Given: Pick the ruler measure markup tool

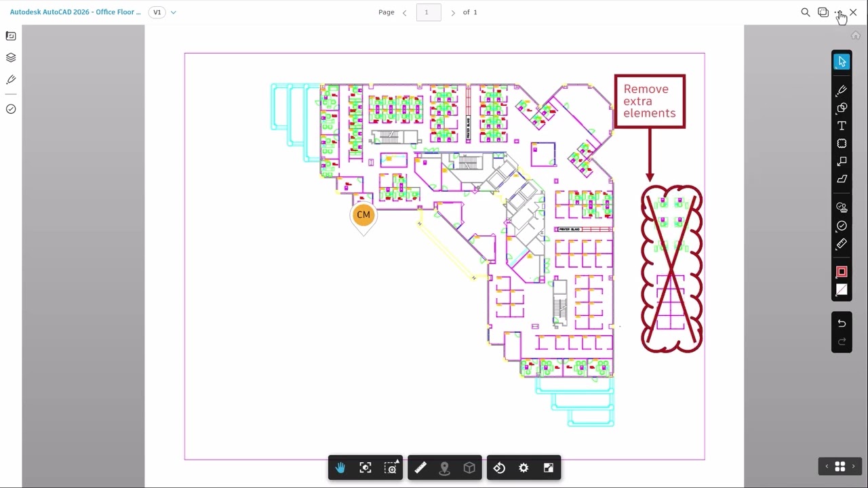Looking at the screenshot, I should pyautogui.click(x=842, y=243).
